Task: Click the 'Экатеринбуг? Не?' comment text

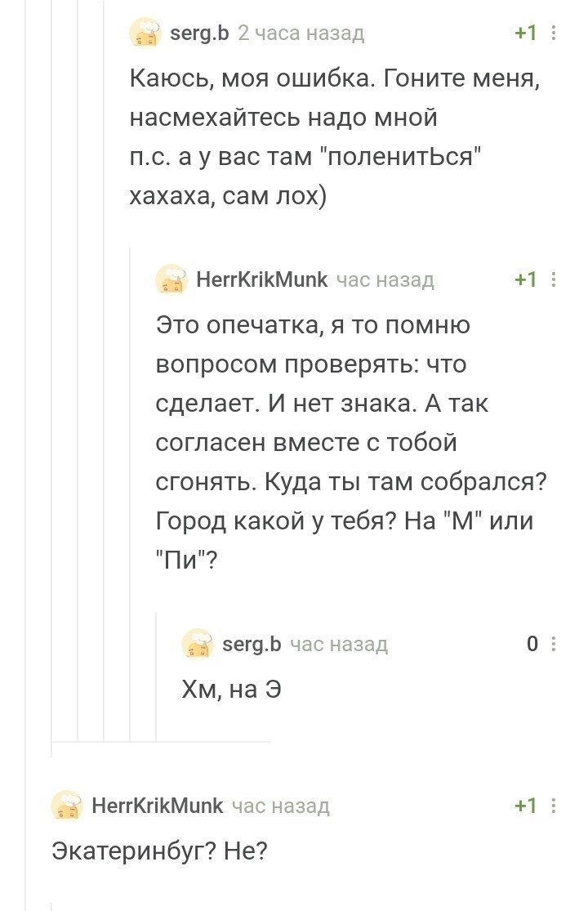Action: pyautogui.click(x=159, y=851)
